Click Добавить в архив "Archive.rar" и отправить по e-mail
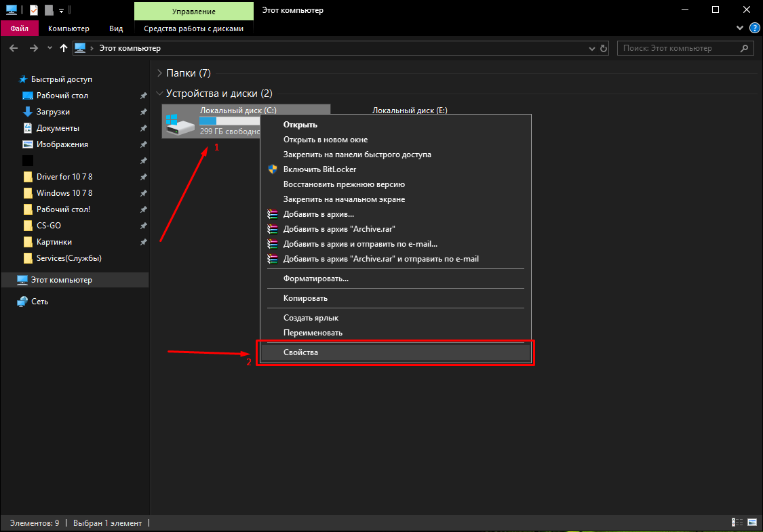The height and width of the screenshot is (532, 763). click(x=395, y=259)
